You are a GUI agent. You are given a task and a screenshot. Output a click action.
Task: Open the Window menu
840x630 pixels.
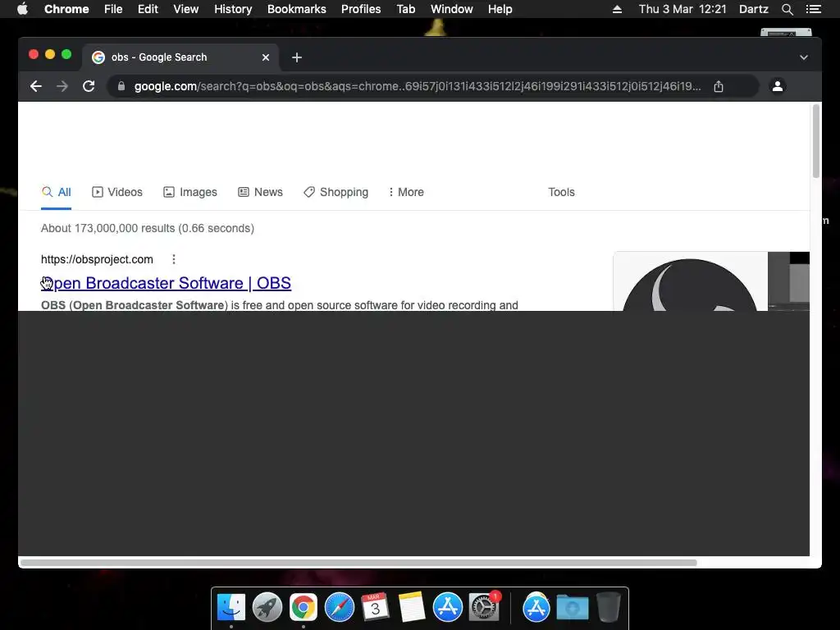(x=452, y=9)
